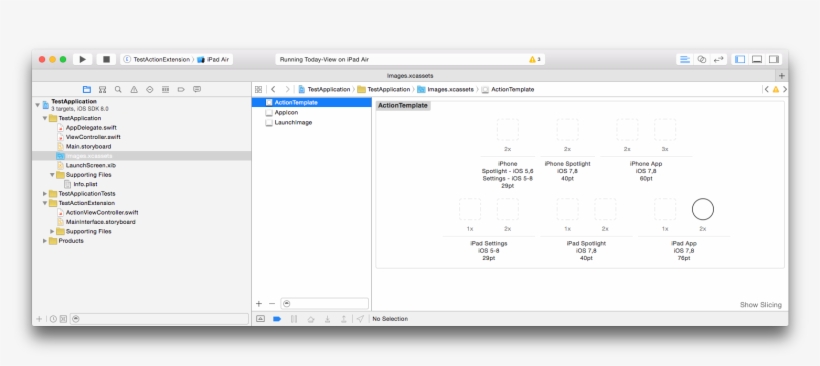Collapse the TestActionExtension group

45,203
